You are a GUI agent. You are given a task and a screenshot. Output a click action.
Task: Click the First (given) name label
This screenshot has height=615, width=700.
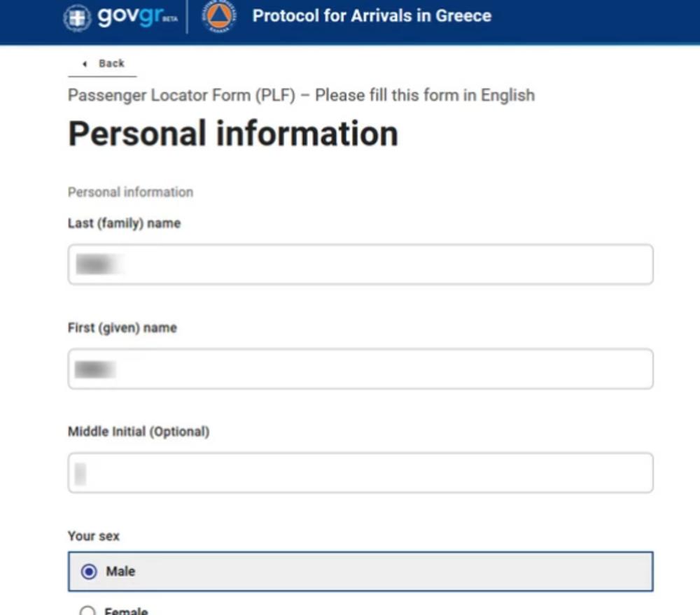[122, 327]
